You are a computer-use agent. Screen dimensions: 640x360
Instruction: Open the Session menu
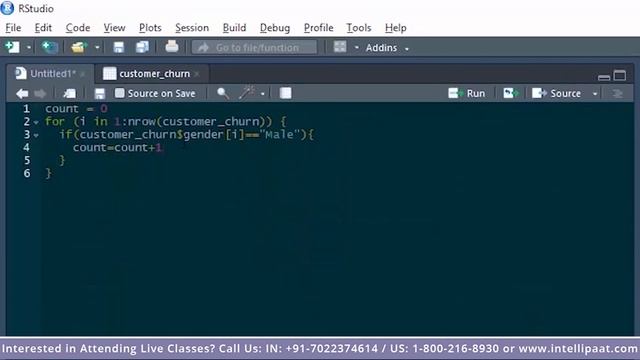point(192,28)
